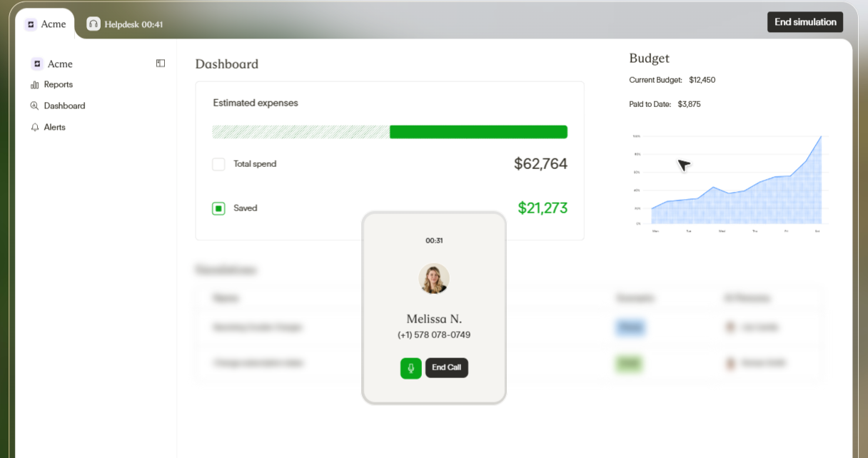Click the Paid to Date $3,875 value

[689, 104]
